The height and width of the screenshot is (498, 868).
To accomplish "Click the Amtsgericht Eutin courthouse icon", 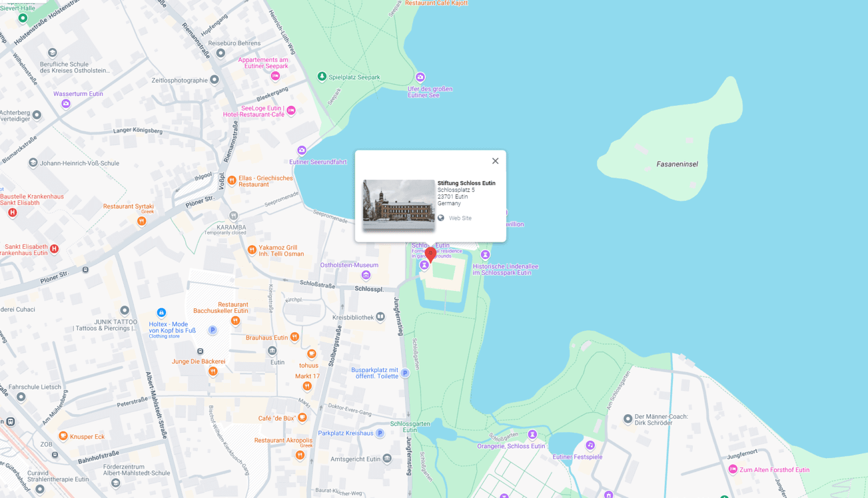I will 387,459.
